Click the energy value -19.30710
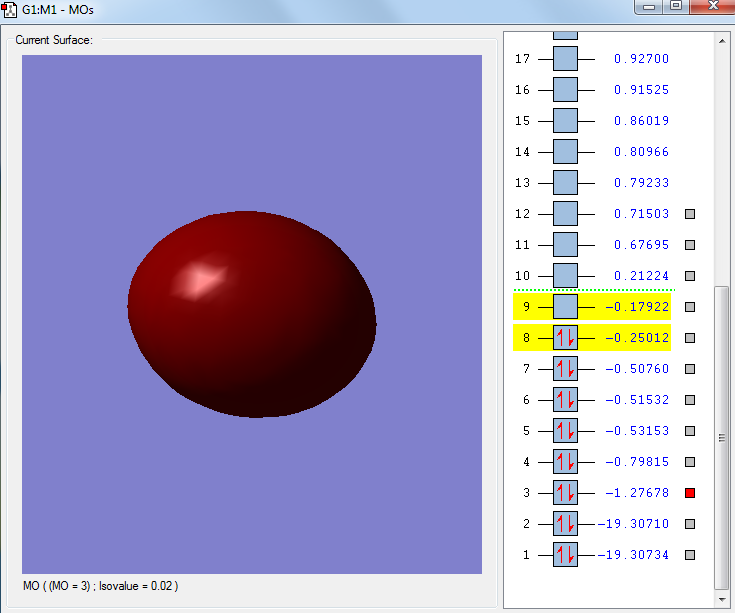The height and width of the screenshot is (613, 735). 633,524
